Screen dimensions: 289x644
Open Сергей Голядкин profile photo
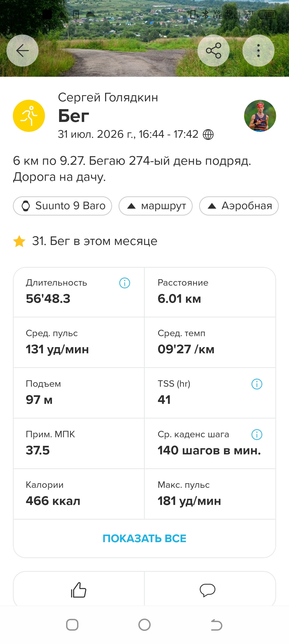tap(260, 116)
